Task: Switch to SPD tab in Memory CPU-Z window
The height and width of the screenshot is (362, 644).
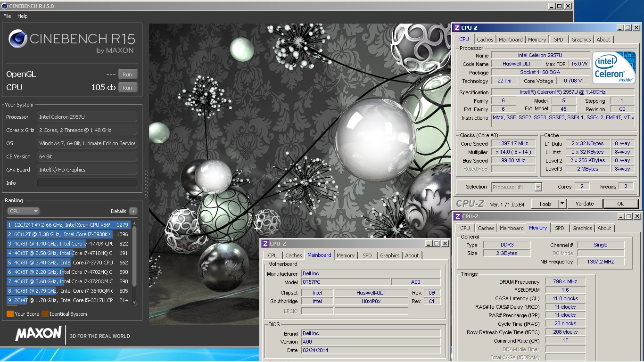Action: tap(560, 228)
